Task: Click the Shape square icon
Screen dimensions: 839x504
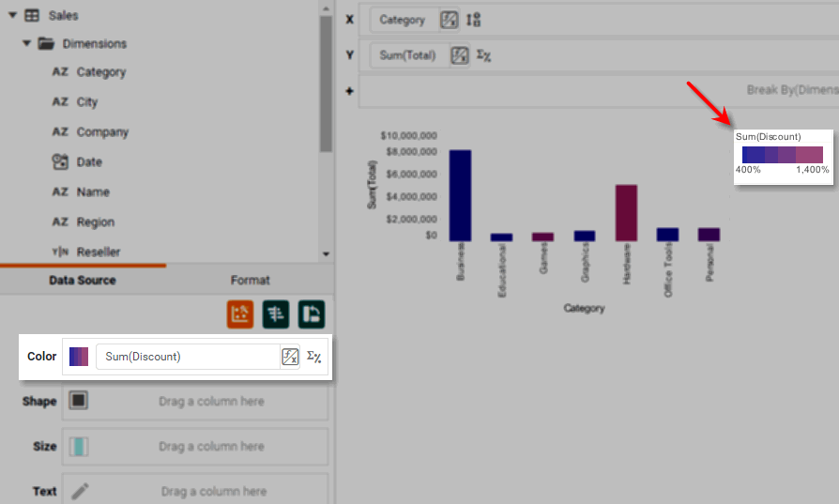Action: [x=79, y=402]
